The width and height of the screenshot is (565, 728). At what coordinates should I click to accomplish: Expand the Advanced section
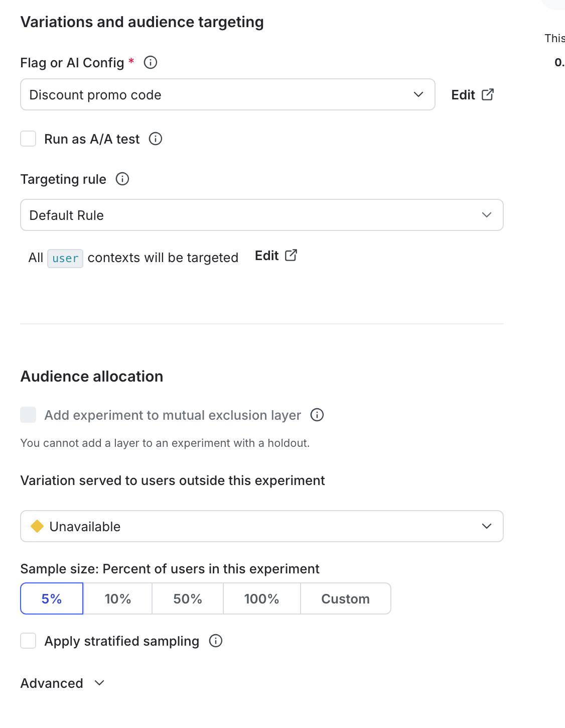point(62,683)
